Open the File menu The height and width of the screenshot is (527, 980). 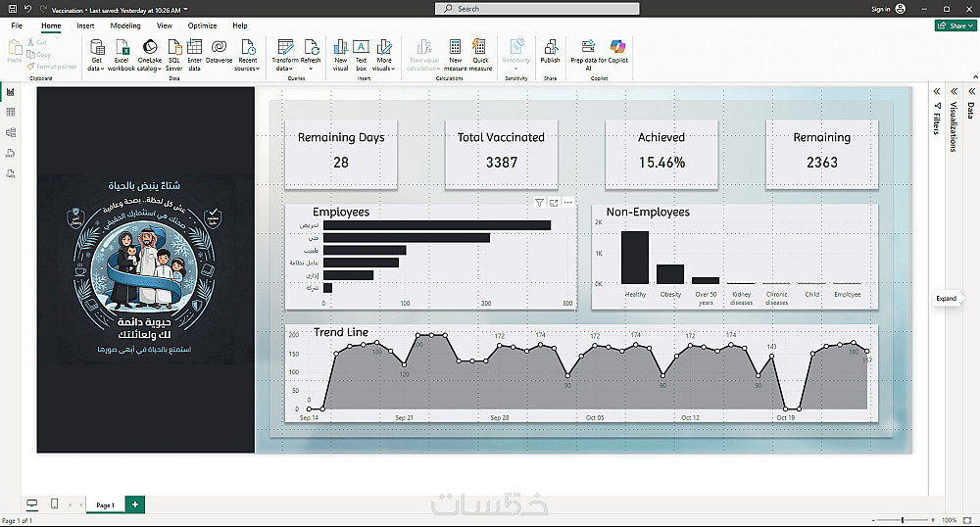pos(17,25)
